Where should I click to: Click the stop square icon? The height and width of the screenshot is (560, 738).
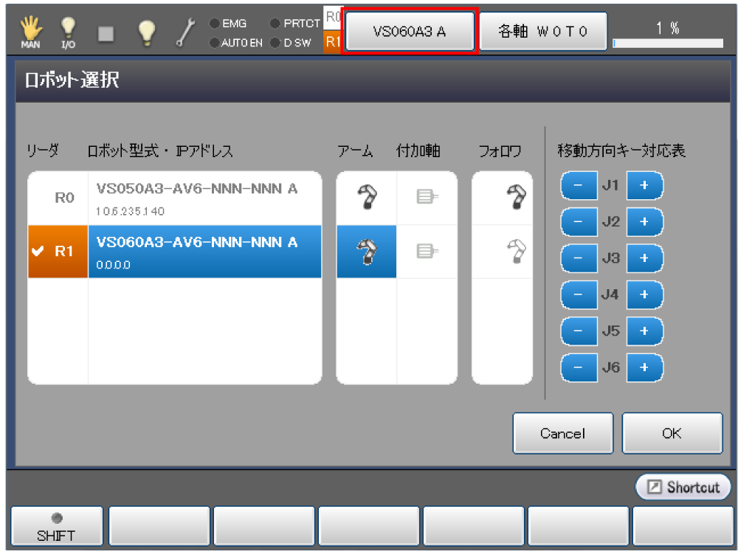tap(107, 32)
